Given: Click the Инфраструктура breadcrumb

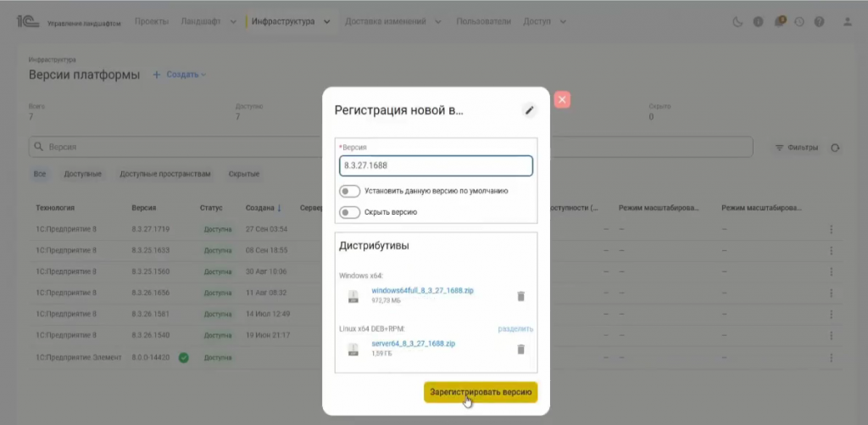Looking at the screenshot, I should (x=52, y=59).
